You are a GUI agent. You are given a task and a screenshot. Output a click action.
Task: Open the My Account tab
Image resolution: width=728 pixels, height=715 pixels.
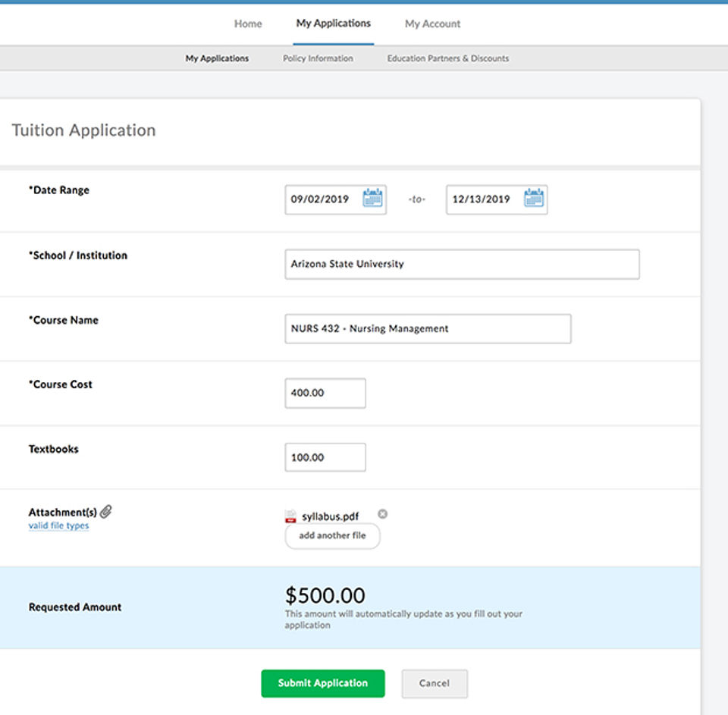(432, 24)
